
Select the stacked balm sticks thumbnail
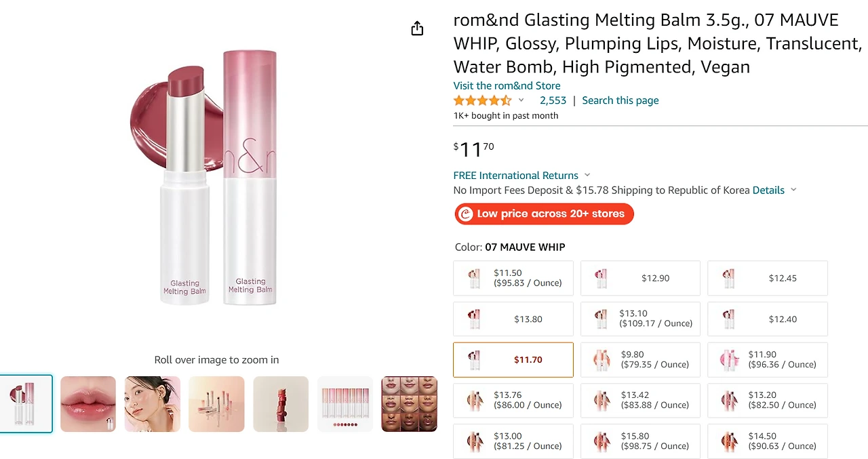281,404
